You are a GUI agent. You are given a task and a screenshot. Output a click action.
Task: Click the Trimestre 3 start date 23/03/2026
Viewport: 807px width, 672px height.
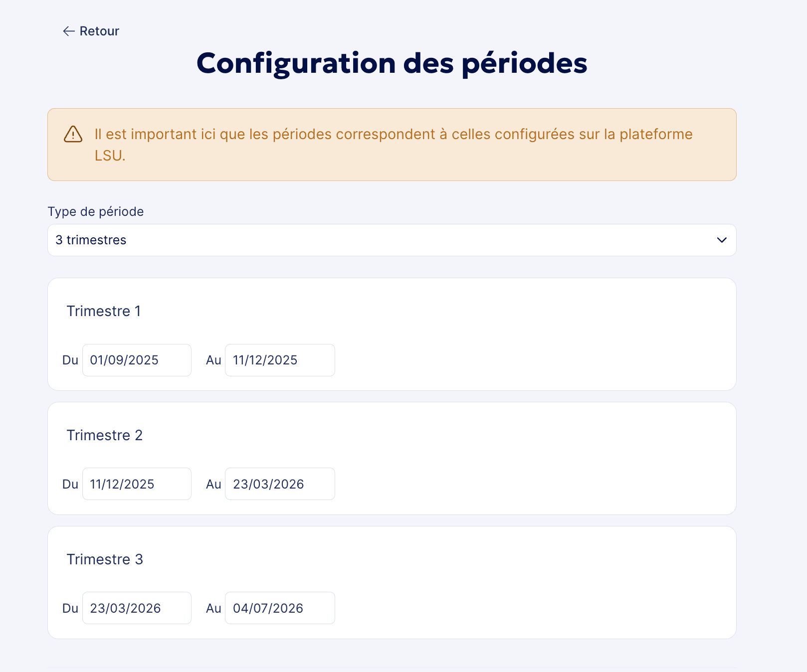(137, 608)
